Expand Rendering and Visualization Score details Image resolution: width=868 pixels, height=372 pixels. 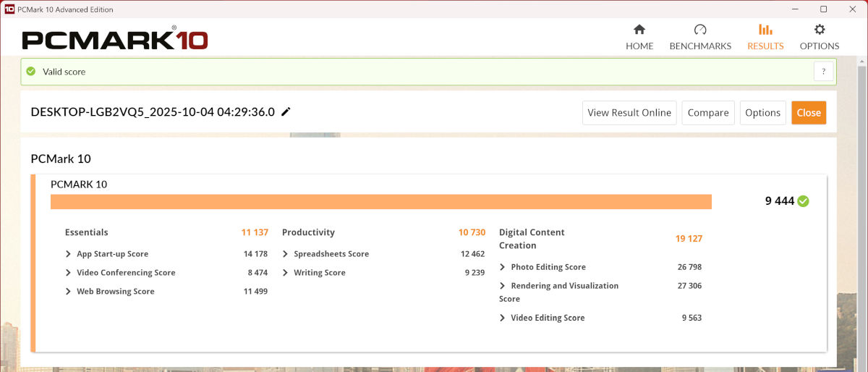[503, 286]
